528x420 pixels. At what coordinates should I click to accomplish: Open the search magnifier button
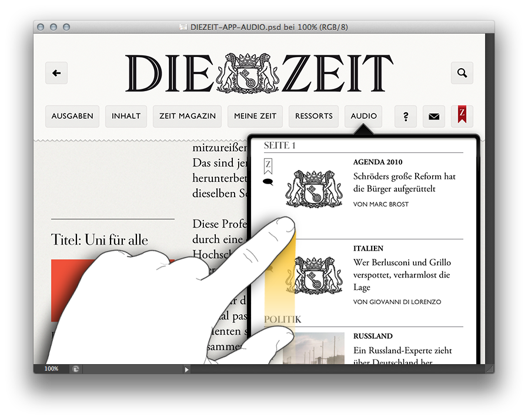462,73
